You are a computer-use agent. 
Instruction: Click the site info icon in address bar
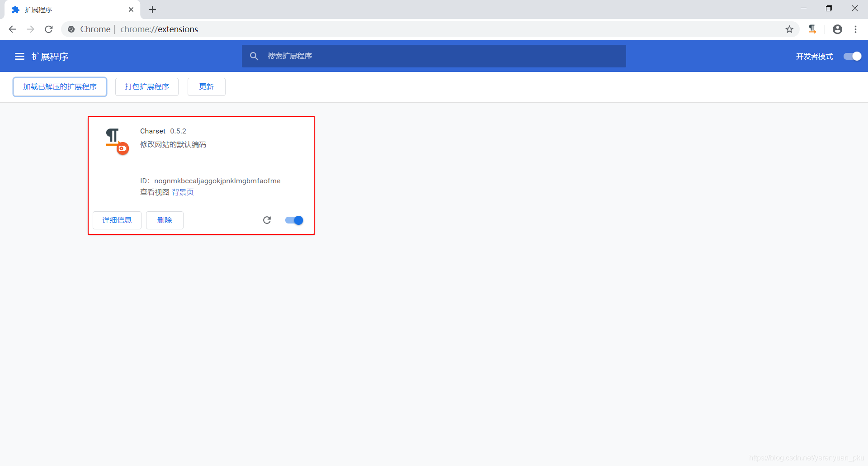(71, 29)
